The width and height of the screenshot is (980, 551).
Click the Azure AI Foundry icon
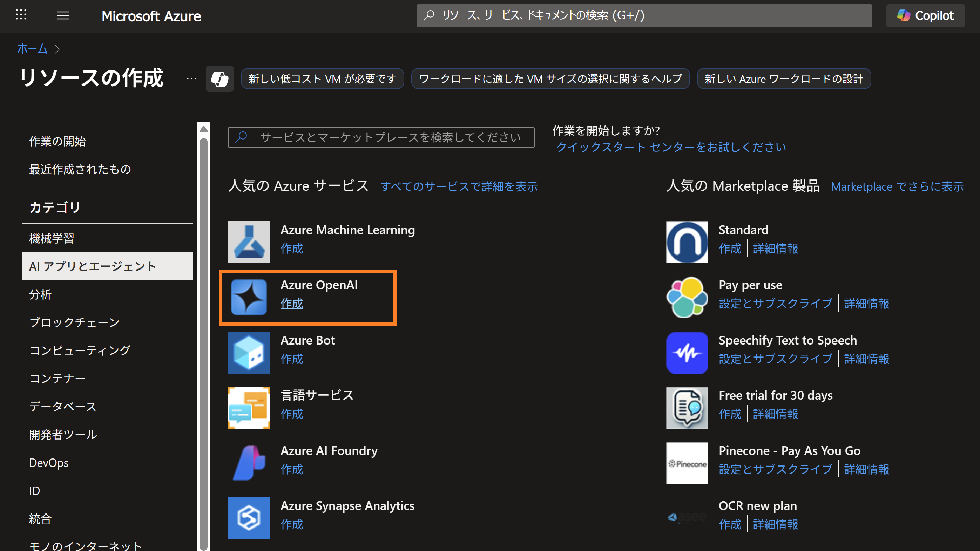249,463
